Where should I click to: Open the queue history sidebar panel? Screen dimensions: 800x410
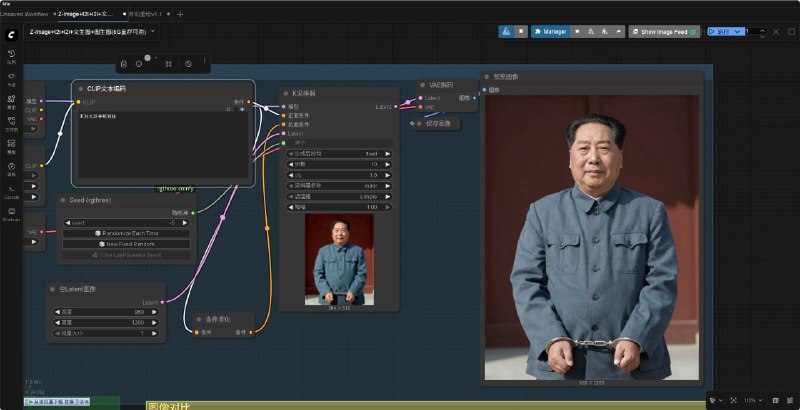(11, 56)
